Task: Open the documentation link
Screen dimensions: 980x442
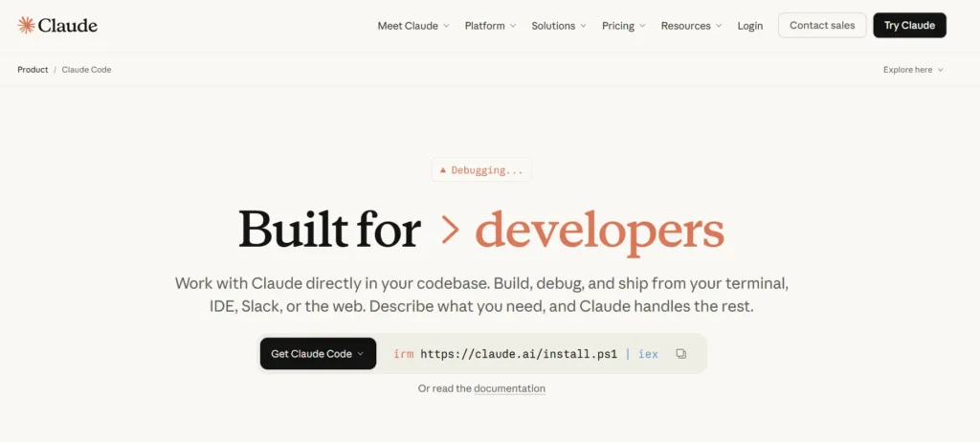Action: pos(509,388)
